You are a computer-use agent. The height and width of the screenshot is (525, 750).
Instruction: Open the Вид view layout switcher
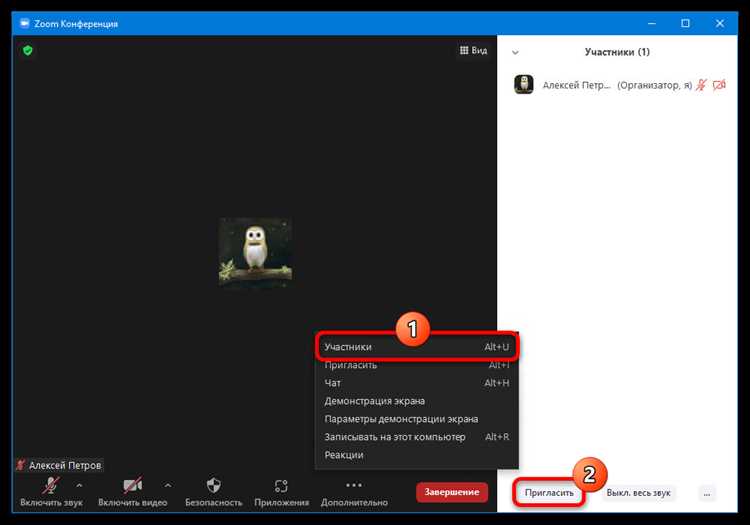pyautogui.click(x=474, y=50)
